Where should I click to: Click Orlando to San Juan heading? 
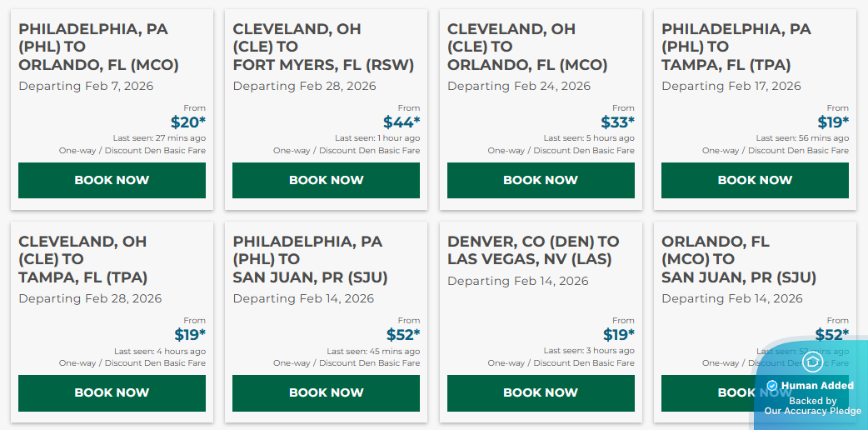tap(739, 259)
